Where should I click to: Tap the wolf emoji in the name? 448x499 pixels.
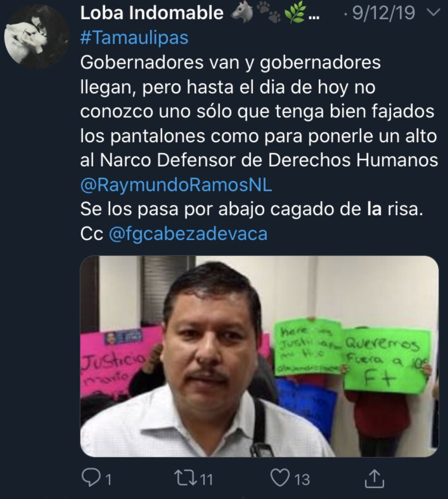(x=242, y=13)
